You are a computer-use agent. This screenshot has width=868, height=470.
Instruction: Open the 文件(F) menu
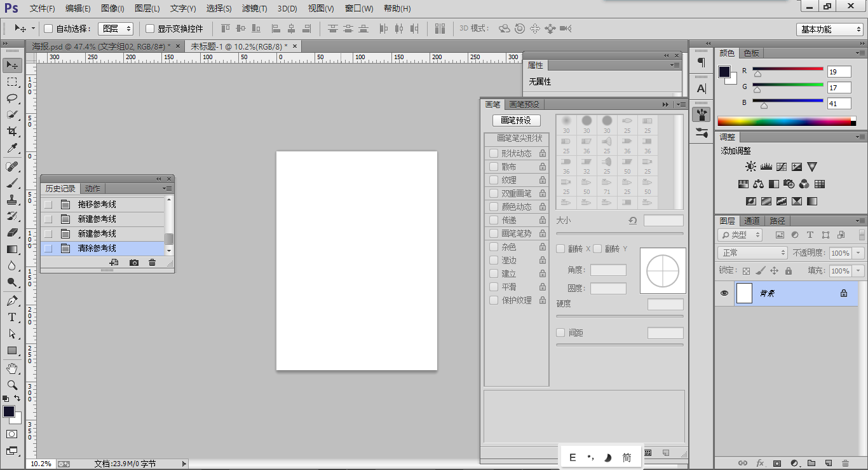[43, 9]
